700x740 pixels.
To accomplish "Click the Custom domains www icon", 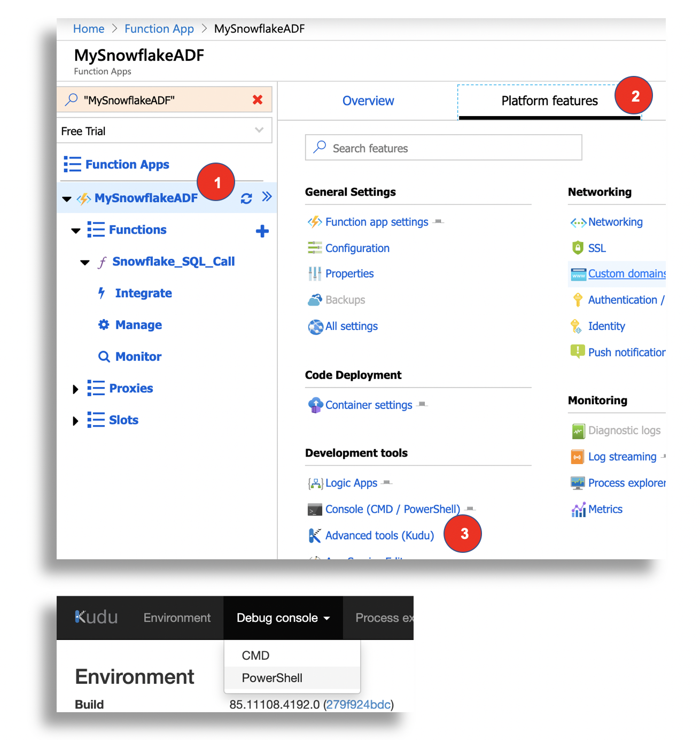I will click(578, 274).
